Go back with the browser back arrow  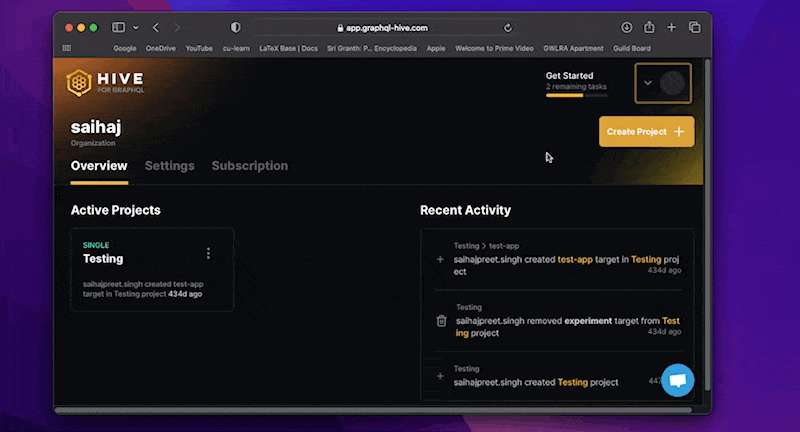coord(156,28)
